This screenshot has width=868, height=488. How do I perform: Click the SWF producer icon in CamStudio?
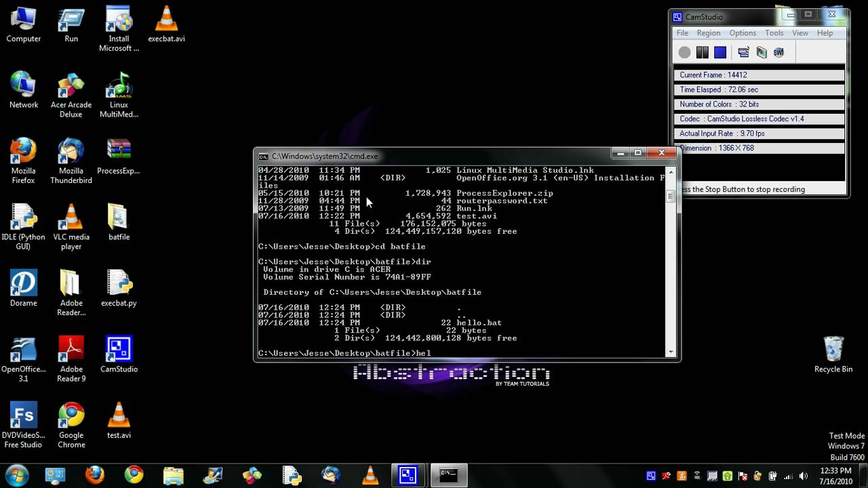coord(778,52)
